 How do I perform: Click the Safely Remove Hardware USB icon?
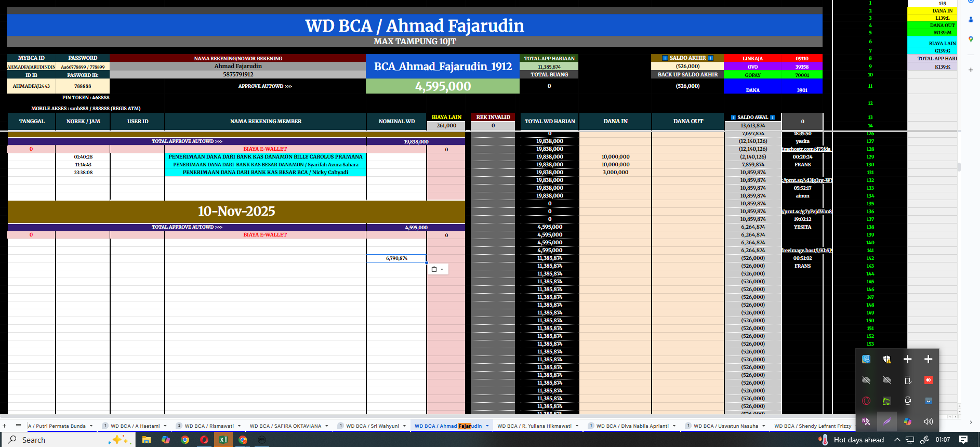tap(908, 380)
